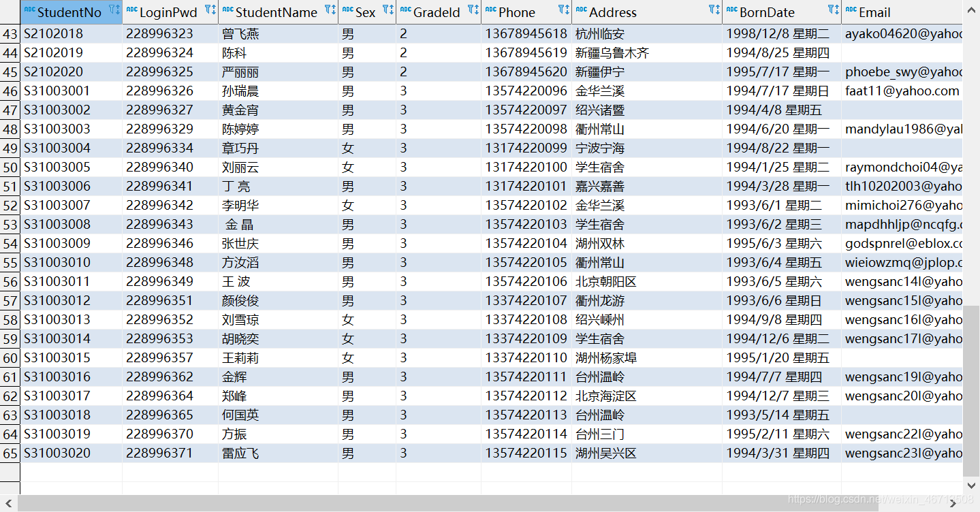Click the ABC type icon of the Sex column
The height and width of the screenshot is (512, 980).
[x=347, y=10]
